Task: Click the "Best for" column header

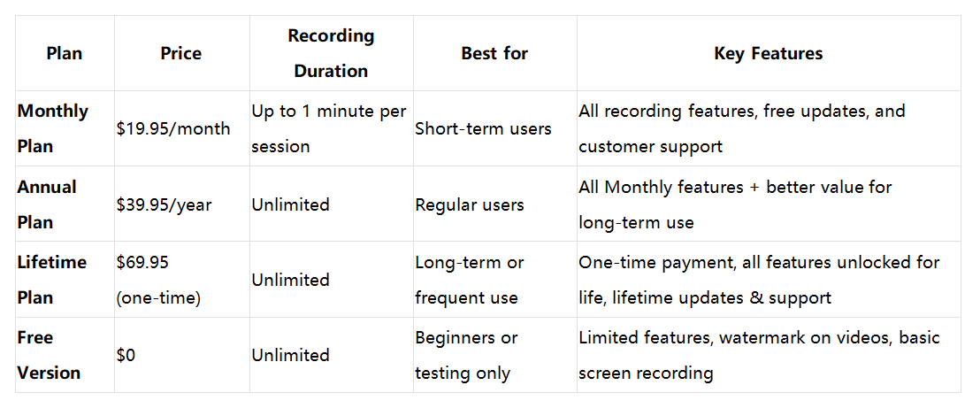Action: coord(494,54)
